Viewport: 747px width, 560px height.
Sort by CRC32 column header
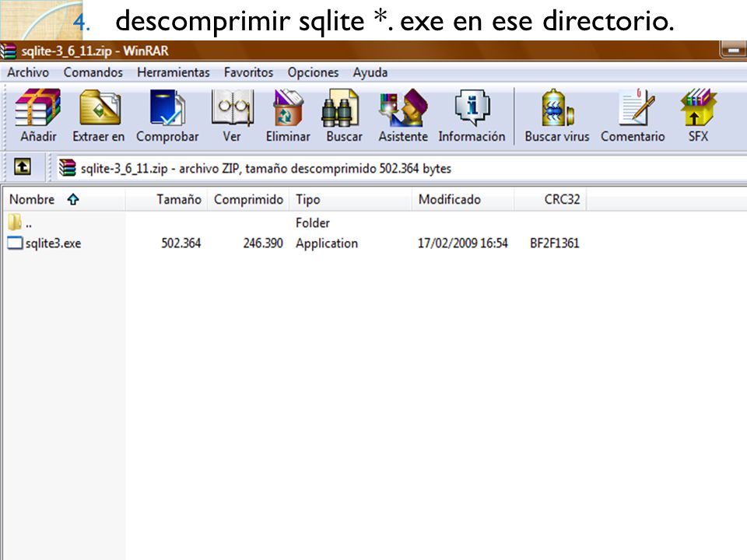click(x=550, y=199)
